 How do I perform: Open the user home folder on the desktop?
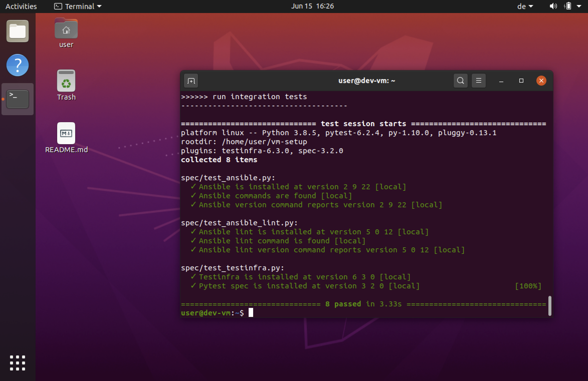tap(66, 29)
